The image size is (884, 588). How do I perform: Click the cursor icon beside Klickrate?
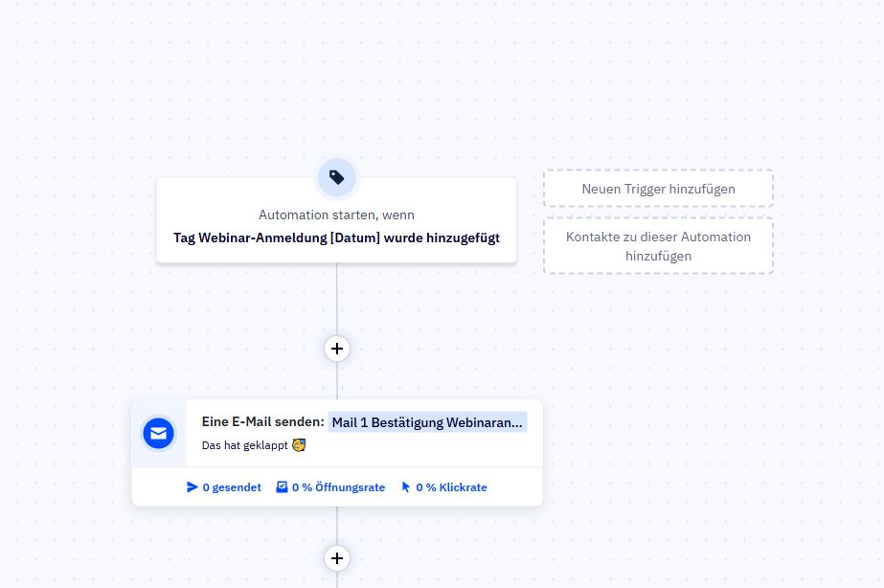coord(406,487)
